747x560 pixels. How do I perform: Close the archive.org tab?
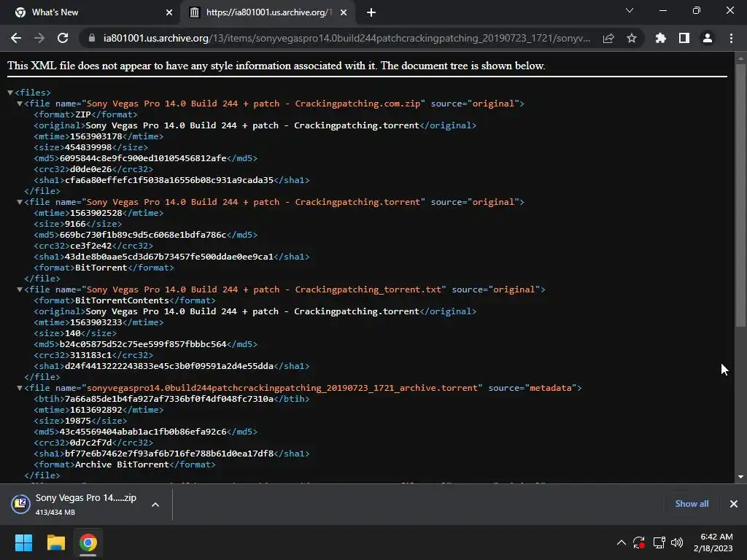[x=344, y=12]
